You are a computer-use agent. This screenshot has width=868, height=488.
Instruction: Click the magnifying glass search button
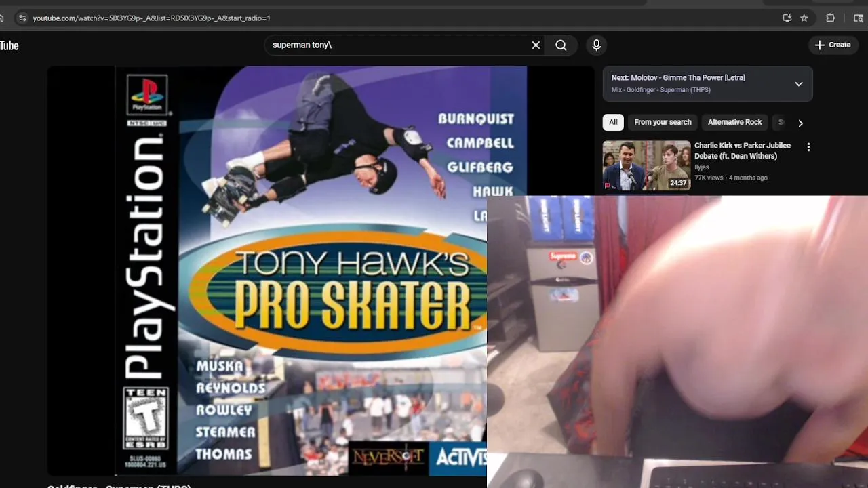click(561, 45)
